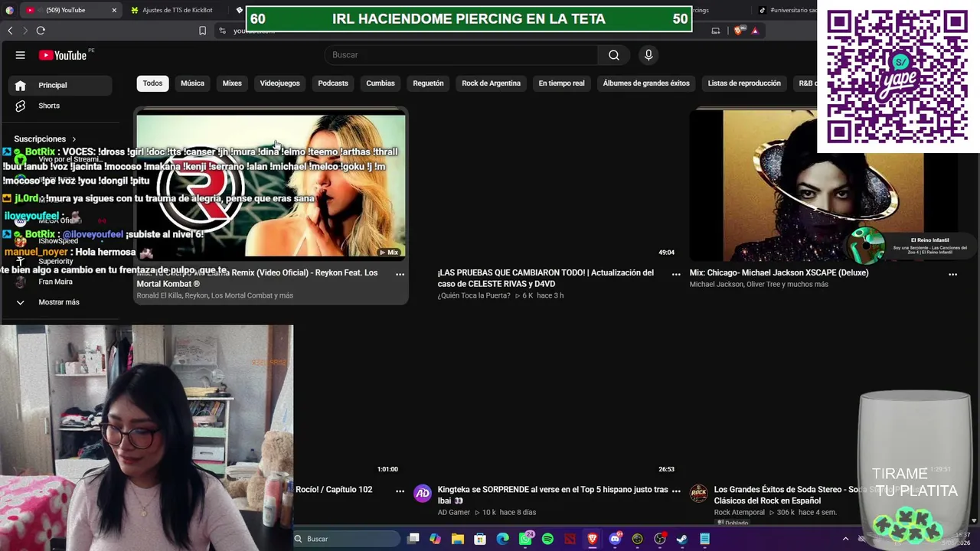The image size is (980, 551).
Task: Play the Reykon Mortal Kombat mix thumbnail
Action: coord(271,186)
